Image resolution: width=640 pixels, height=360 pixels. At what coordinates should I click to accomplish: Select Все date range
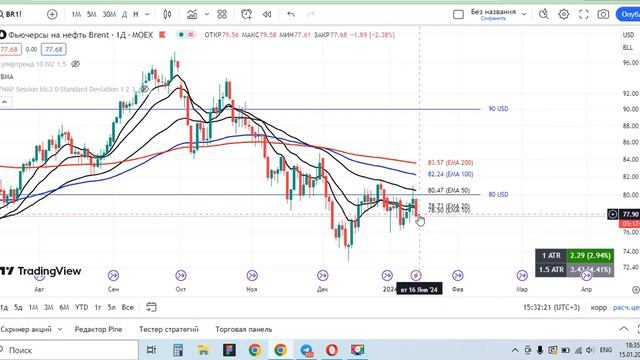[127, 307]
